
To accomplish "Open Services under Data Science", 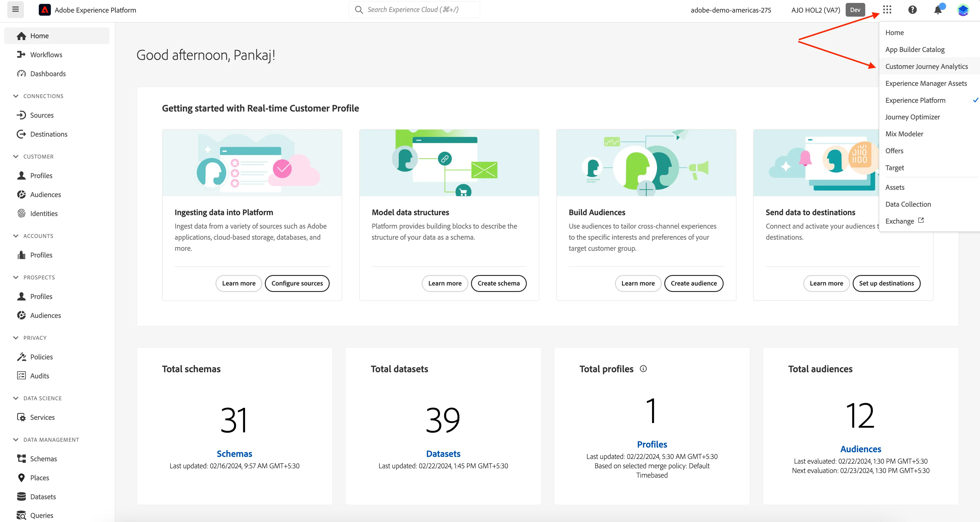I will [42, 417].
